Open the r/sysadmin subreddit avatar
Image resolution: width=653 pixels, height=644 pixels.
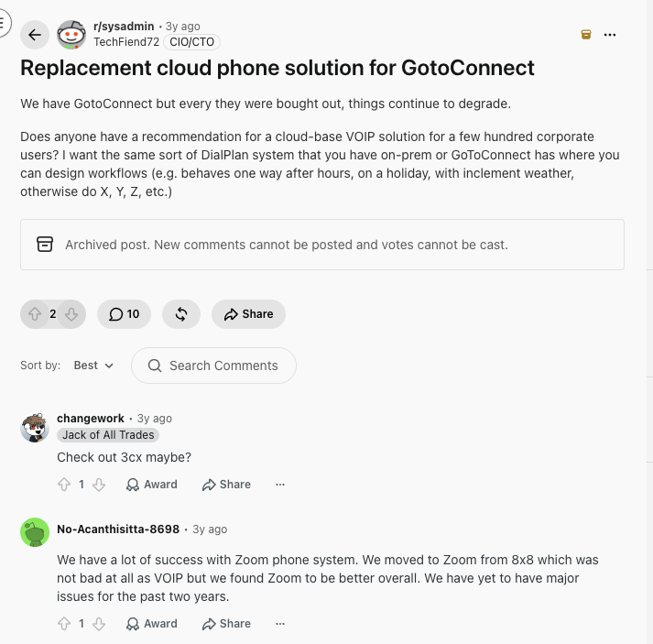(71, 35)
